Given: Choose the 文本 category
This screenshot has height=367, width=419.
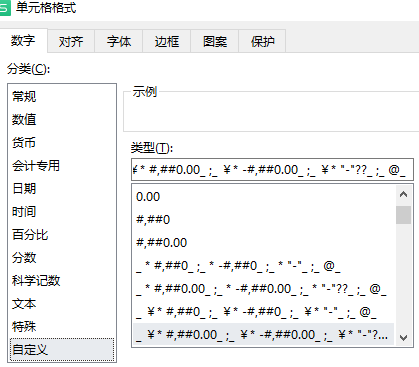Looking at the screenshot, I should (x=62, y=303).
